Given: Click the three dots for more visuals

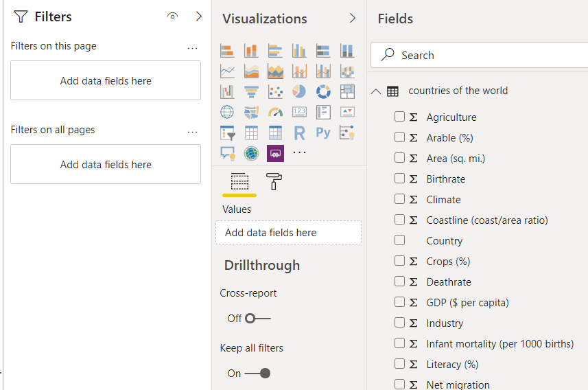Looking at the screenshot, I should (299, 152).
